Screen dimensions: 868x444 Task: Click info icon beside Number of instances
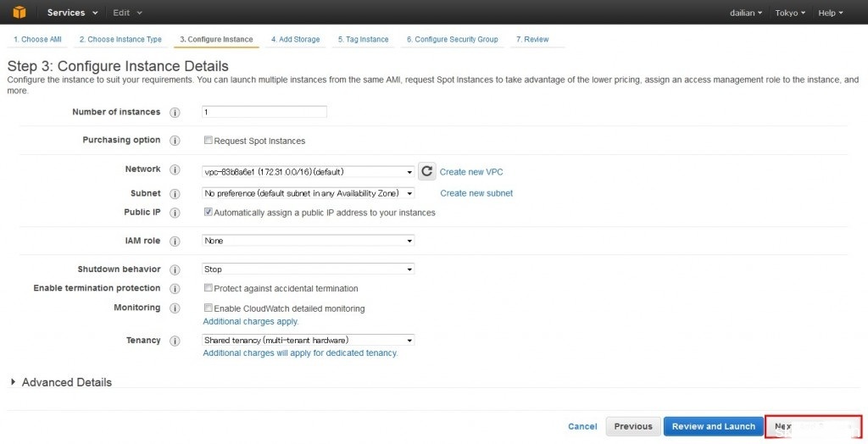pos(175,113)
